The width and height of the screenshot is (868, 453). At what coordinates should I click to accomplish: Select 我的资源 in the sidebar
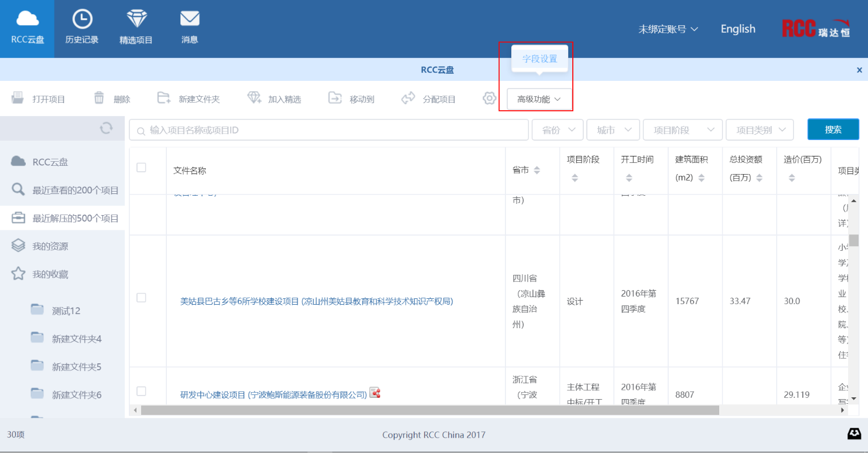(x=62, y=246)
